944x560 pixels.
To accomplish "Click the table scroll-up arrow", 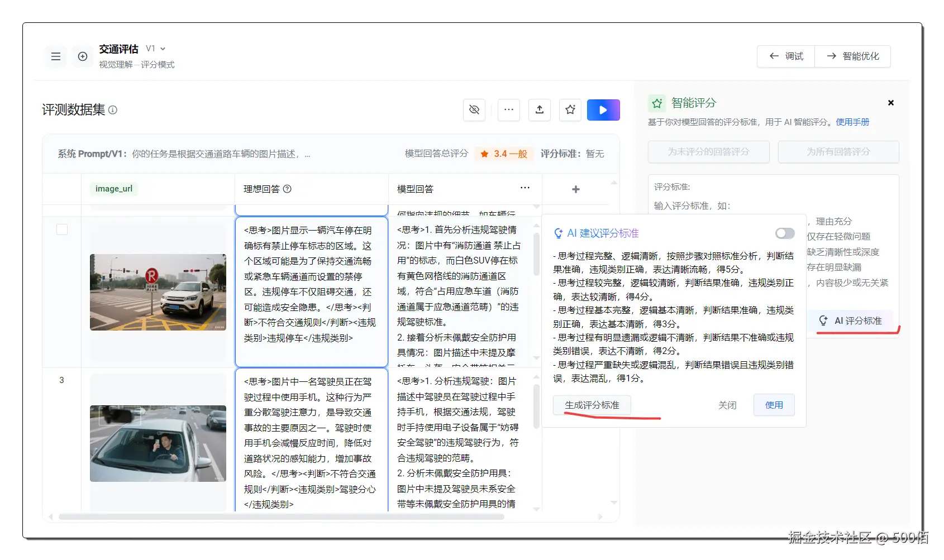I will [614, 183].
